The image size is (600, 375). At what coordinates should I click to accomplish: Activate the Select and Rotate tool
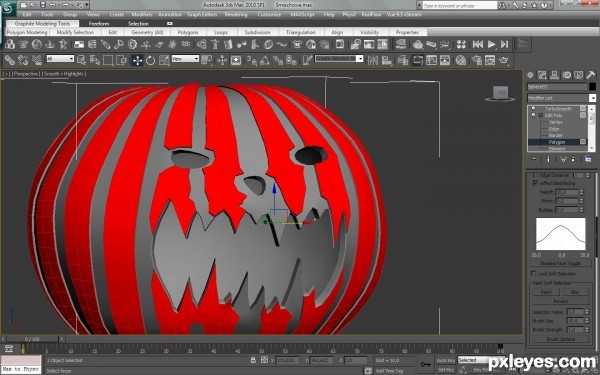tap(150, 60)
